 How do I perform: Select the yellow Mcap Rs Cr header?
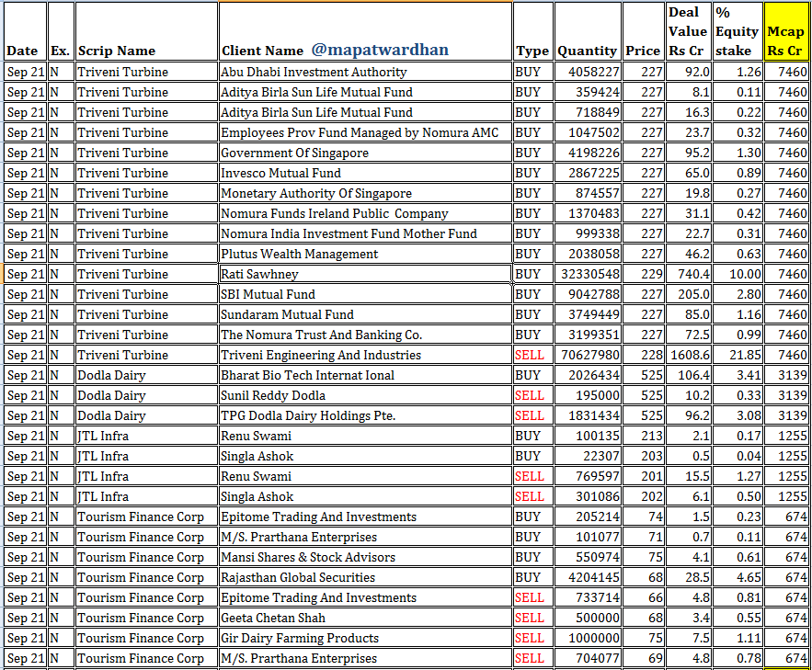point(785,31)
